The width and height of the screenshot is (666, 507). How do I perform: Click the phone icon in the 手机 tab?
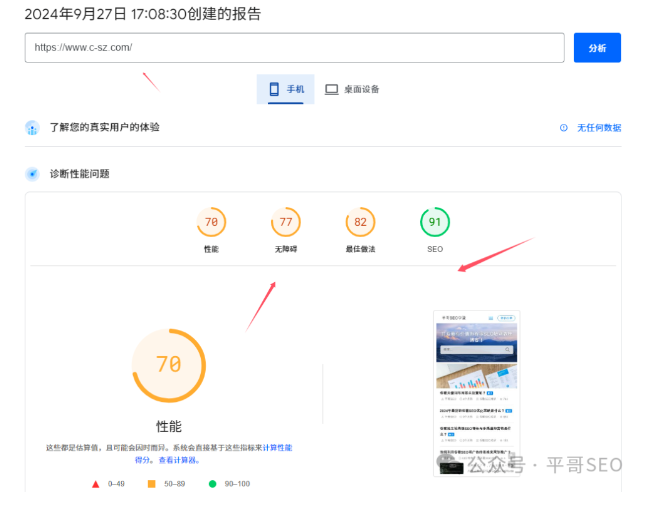pyautogui.click(x=273, y=89)
